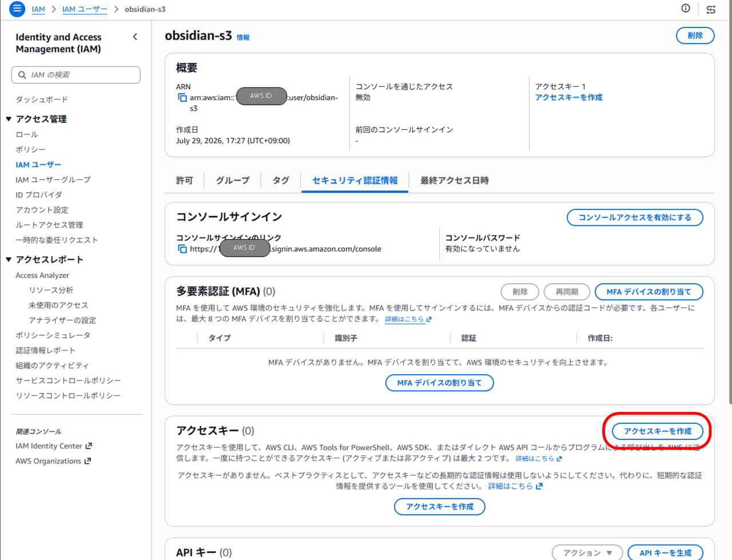Click centered アクセスキーを作成 button
The height and width of the screenshot is (560, 732).
pyautogui.click(x=440, y=507)
